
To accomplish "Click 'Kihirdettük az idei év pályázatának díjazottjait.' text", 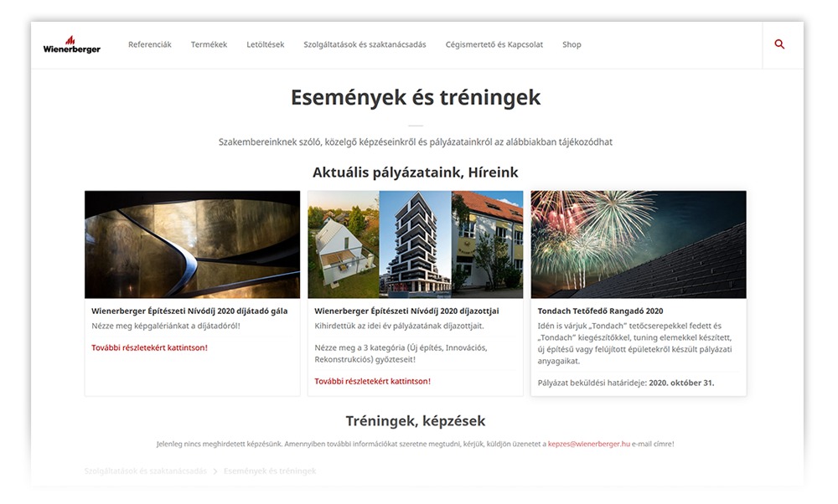I will pos(399,326).
